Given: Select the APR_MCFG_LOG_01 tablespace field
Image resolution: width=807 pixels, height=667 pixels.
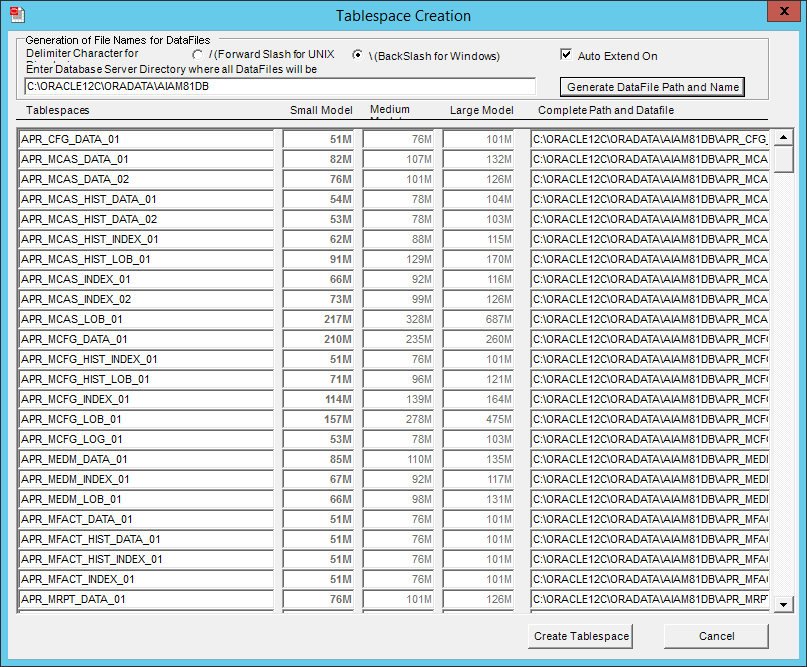Looking at the screenshot, I should click(146, 440).
